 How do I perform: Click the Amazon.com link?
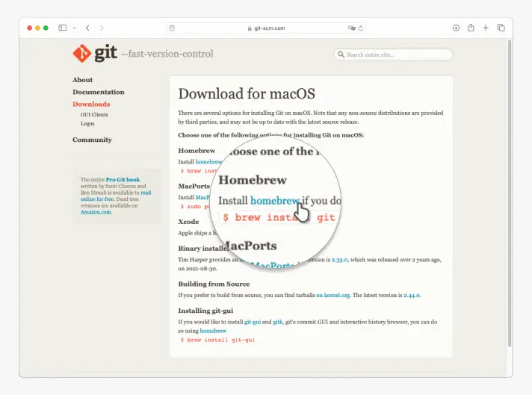tap(96, 212)
